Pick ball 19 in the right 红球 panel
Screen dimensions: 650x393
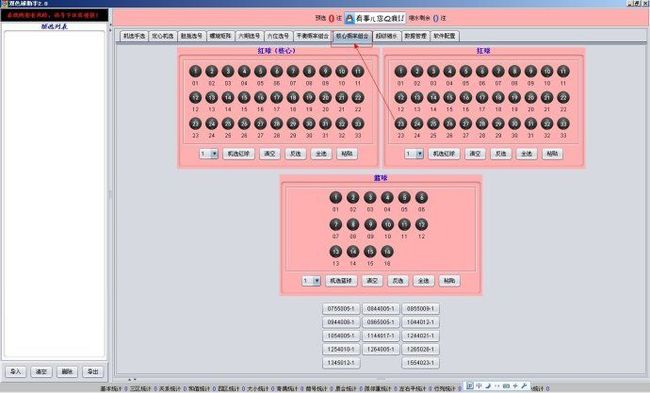(514, 97)
